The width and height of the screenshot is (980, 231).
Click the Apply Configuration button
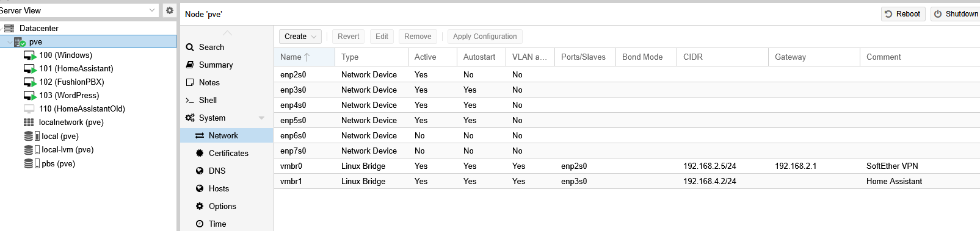(x=485, y=37)
